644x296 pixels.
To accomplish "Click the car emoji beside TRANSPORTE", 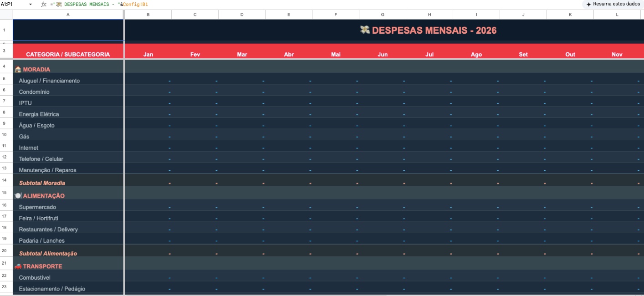I will point(18,266).
